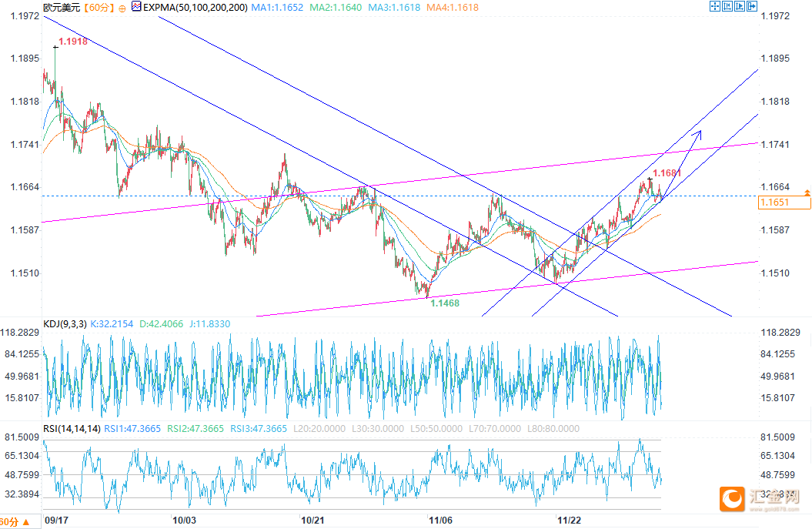
Task: Click the 11/06 date on time axis
Action: 441,521
